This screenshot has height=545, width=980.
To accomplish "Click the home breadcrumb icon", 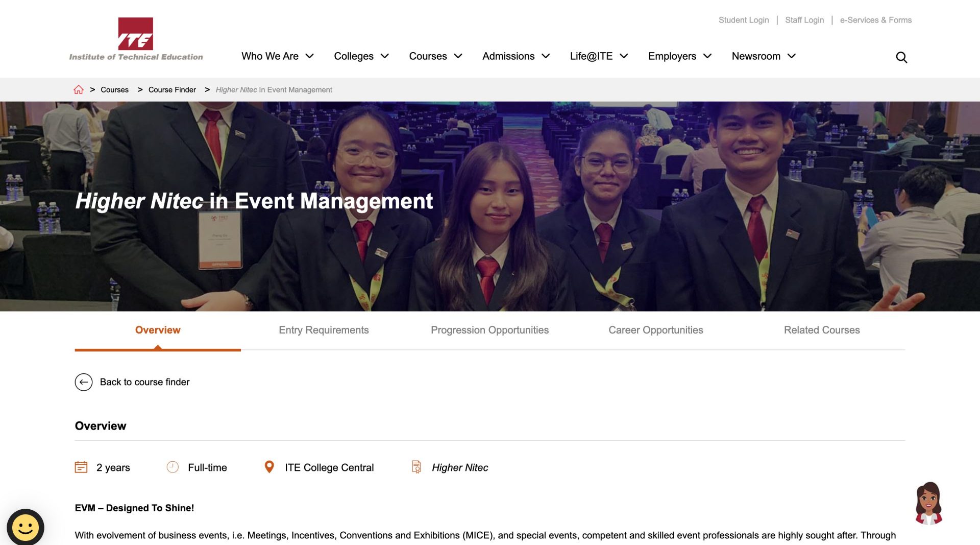I will pyautogui.click(x=79, y=89).
